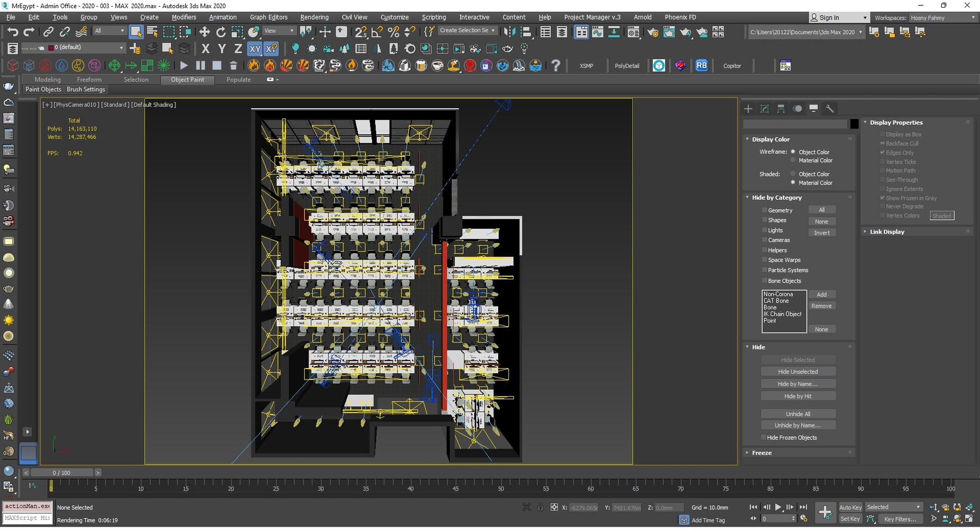The height and width of the screenshot is (531, 980).
Task: Expand the Link Display rollout
Action: click(886, 232)
